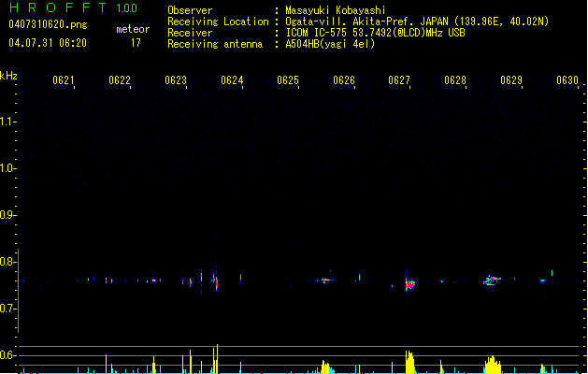The width and height of the screenshot is (588, 374).
Task: Click the strong meteor echo just after 0627
Action: point(409,284)
